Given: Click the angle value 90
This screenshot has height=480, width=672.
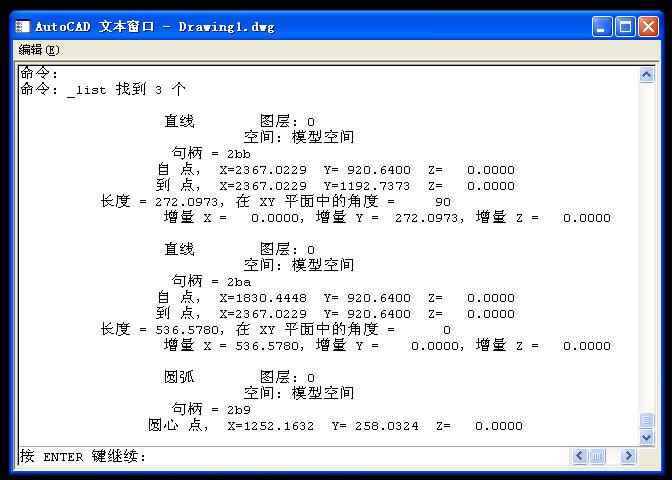Looking at the screenshot, I should pos(443,201).
